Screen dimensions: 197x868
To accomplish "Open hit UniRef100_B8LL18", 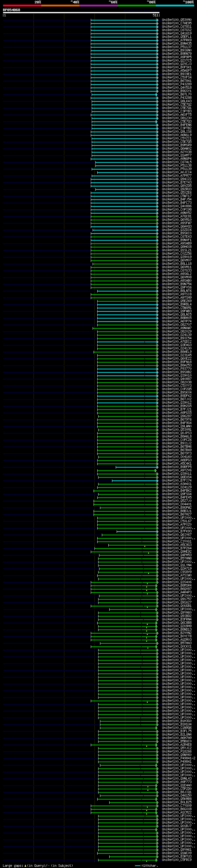I will 176,264.
